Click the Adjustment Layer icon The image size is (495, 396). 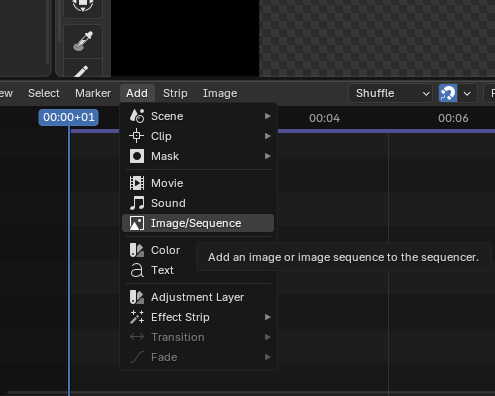click(137, 297)
